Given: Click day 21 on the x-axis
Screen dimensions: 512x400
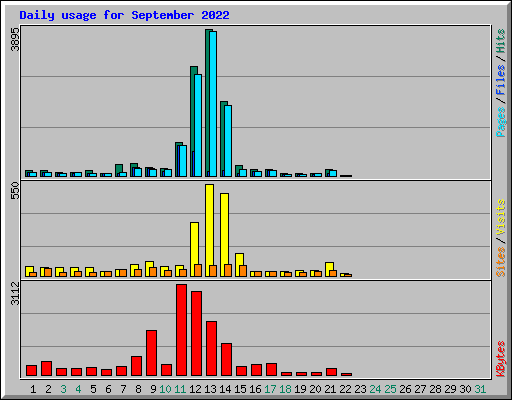Looking at the screenshot, I should [x=330, y=389].
